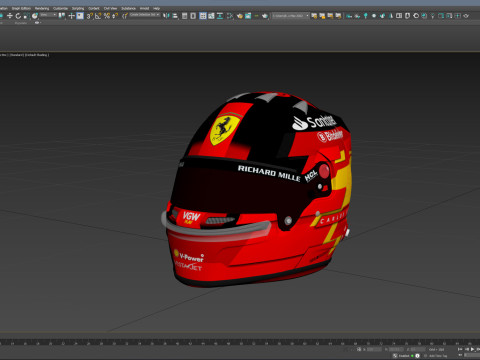Open the reference coordinate system dropdown
Screen dimensions: 480x360
[48, 15]
